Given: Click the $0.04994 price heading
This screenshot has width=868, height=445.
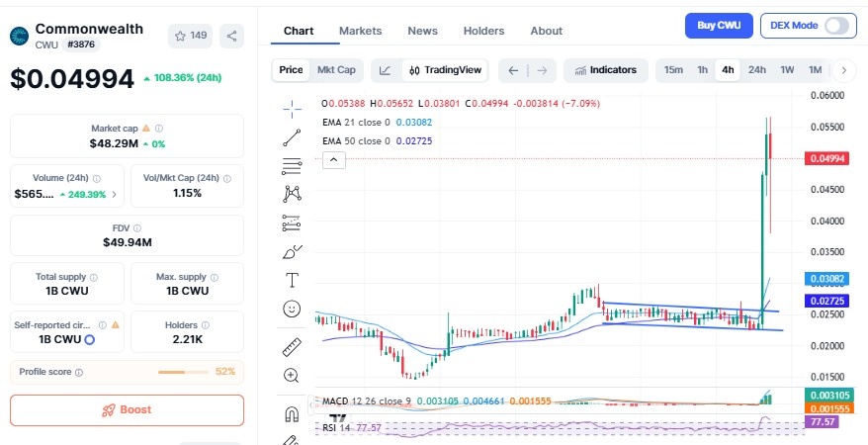Looking at the screenshot, I should coord(72,78).
